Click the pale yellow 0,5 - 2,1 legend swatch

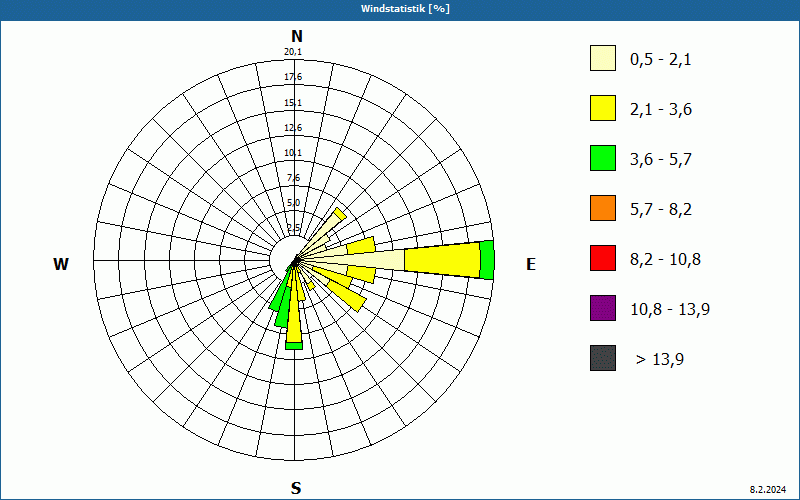click(603, 58)
